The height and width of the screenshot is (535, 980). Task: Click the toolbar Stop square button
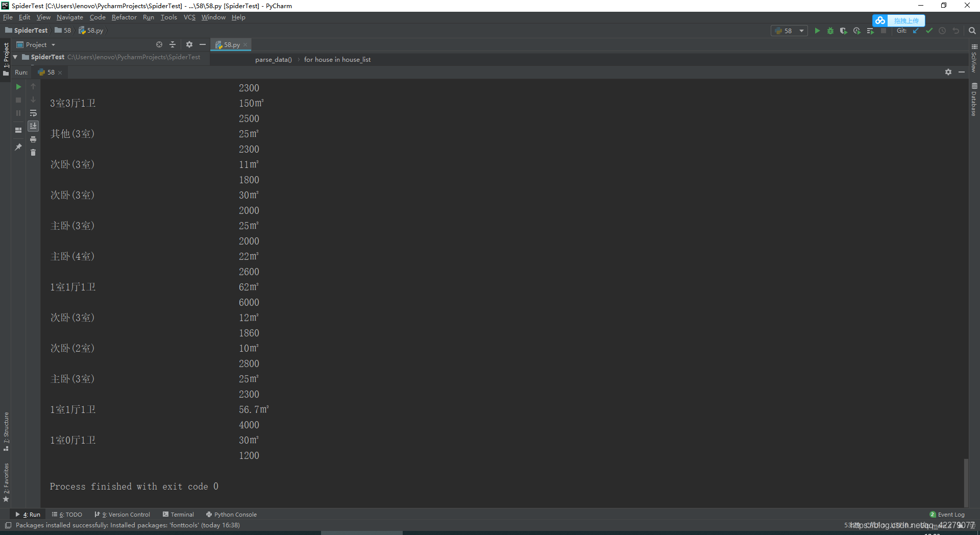point(884,31)
